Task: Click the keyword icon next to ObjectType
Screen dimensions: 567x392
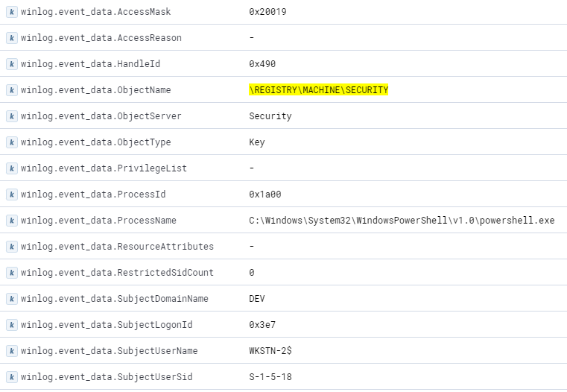Action: click(x=11, y=142)
